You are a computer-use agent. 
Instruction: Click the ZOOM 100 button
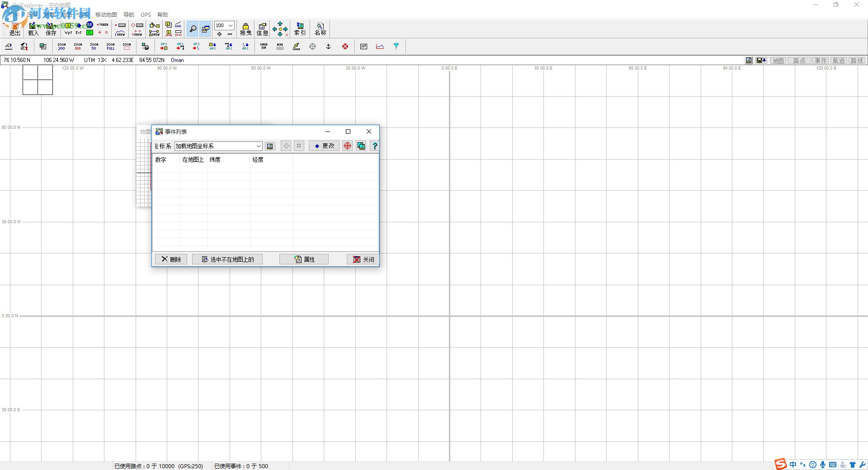click(x=78, y=46)
